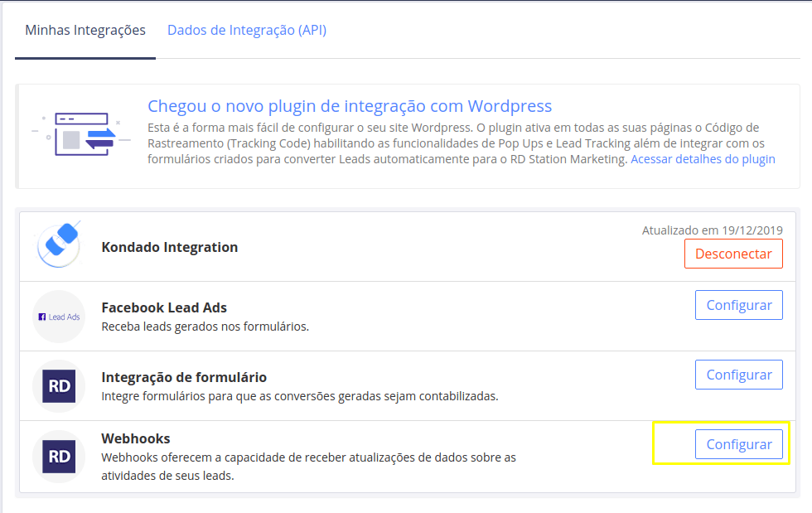Select the Minhas Integrações tab
The image size is (812, 513).
[85, 31]
